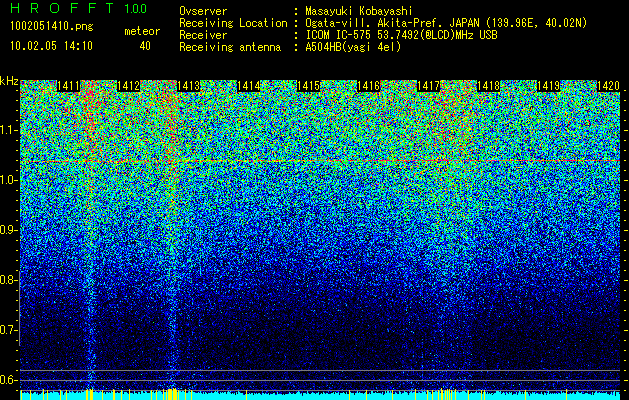This screenshot has height=400, width=629.
Task: Click the file name 1002051410.png
Action: pyautogui.click(x=52, y=26)
